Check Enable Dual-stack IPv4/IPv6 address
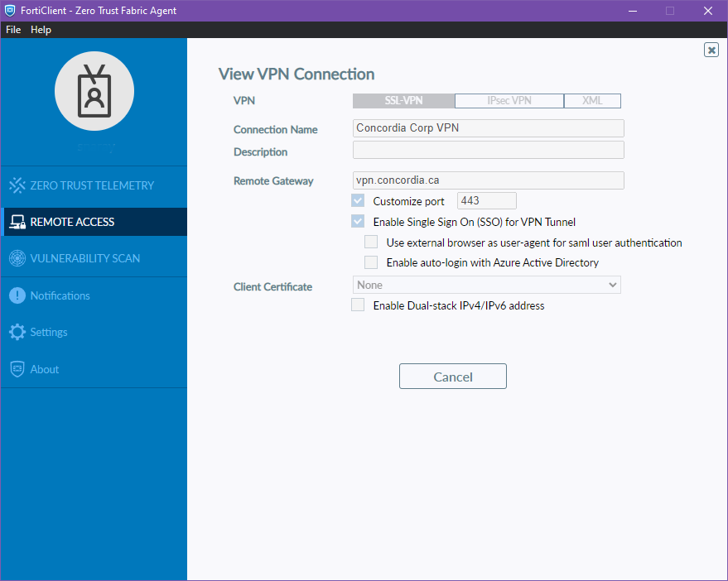The image size is (728, 581). pos(358,305)
